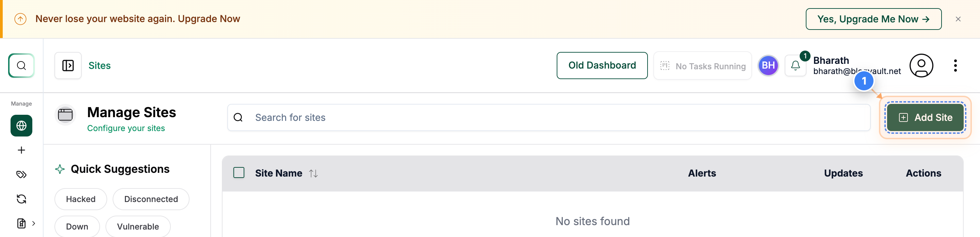The width and height of the screenshot is (980, 237).
Task: Collapse the sidebar using the panel icon
Action: click(x=68, y=65)
